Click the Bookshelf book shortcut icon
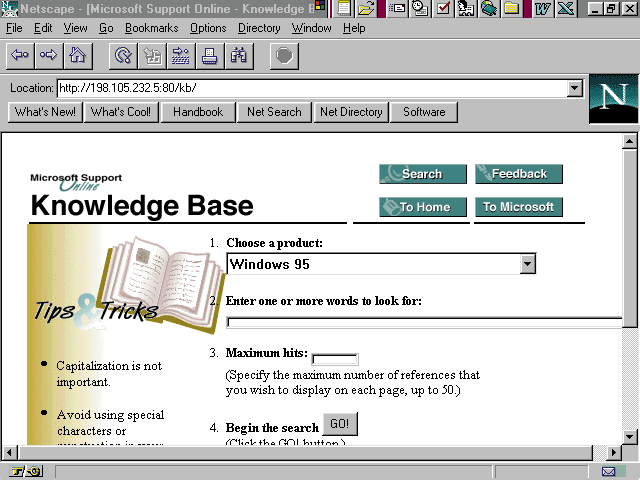Screen dimensions: 640x480 [489, 9]
